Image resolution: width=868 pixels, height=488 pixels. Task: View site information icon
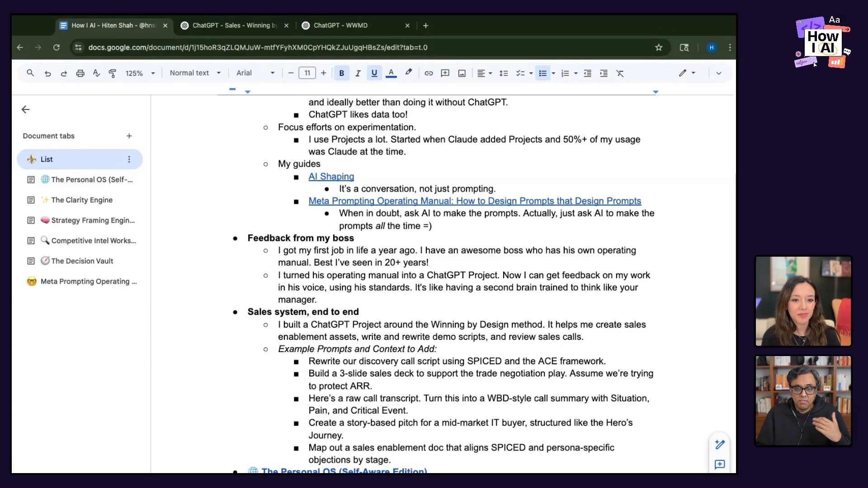click(78, 47)
